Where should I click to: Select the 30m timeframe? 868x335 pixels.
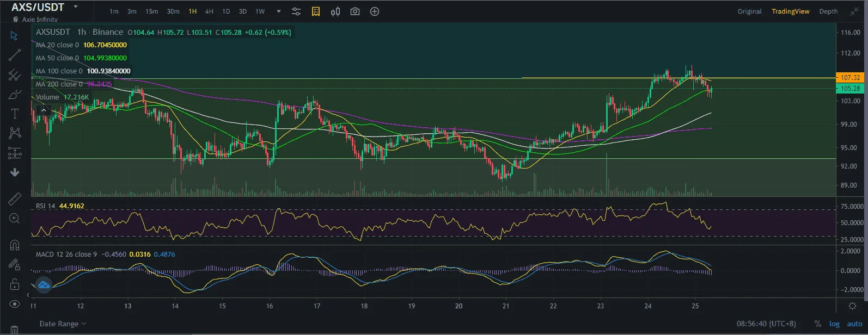173,11
